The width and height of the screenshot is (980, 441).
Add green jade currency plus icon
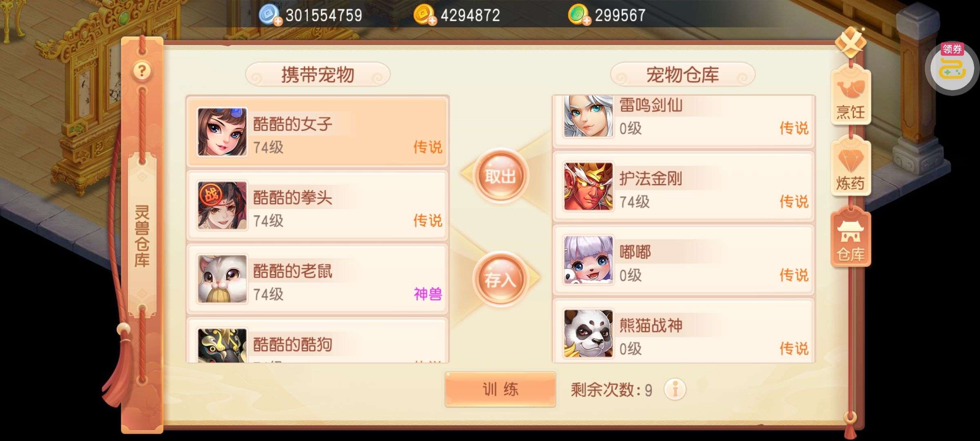[586, 21]
